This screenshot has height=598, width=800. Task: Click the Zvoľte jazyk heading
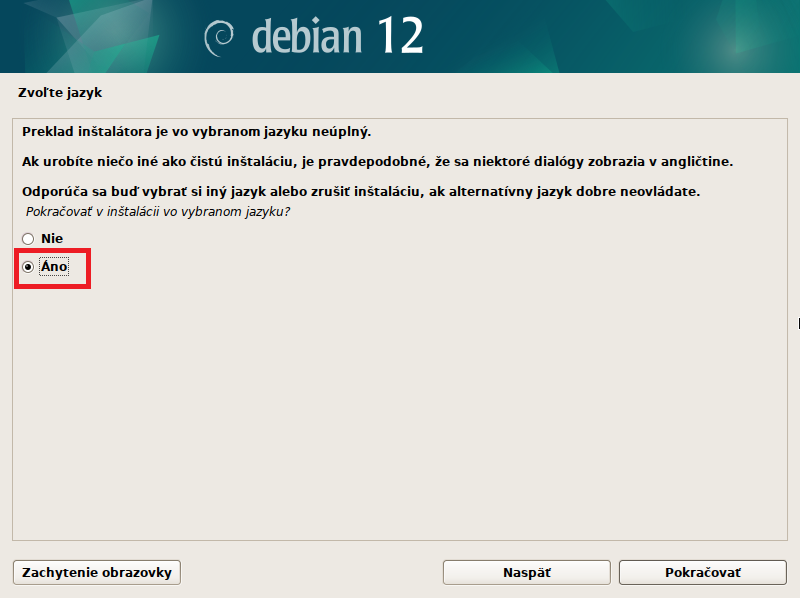pos(60,93)
